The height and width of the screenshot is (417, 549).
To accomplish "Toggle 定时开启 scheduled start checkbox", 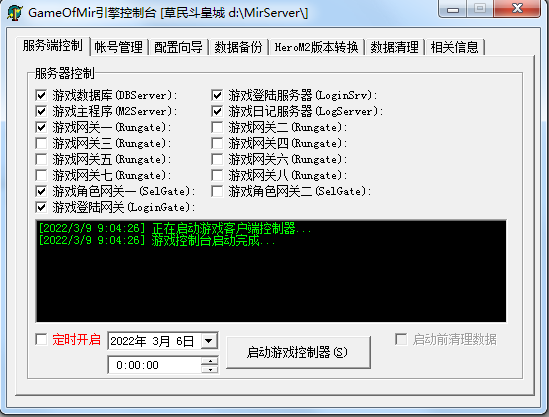I will [x=41, y=339].
